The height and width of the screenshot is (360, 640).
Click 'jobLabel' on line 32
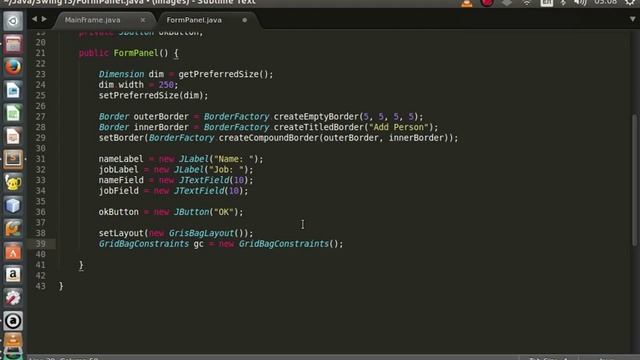pyautogui.click(x=118, y=170)
